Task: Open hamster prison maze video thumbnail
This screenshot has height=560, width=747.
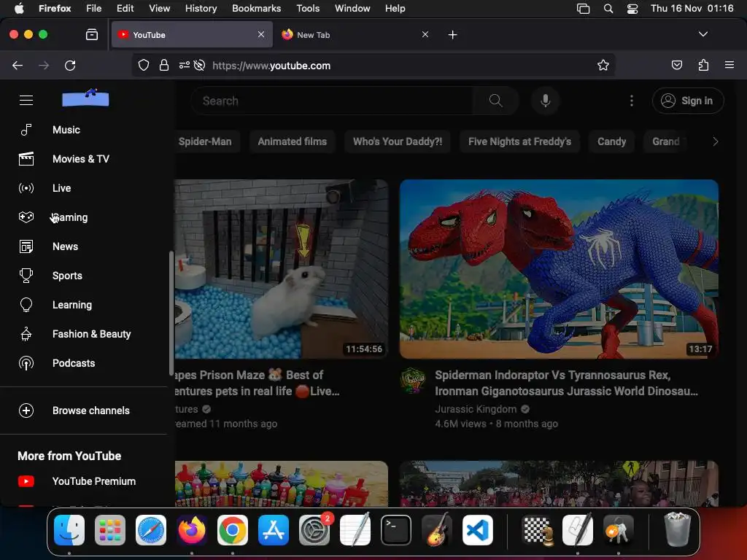Action: click(x=281, y=269)
